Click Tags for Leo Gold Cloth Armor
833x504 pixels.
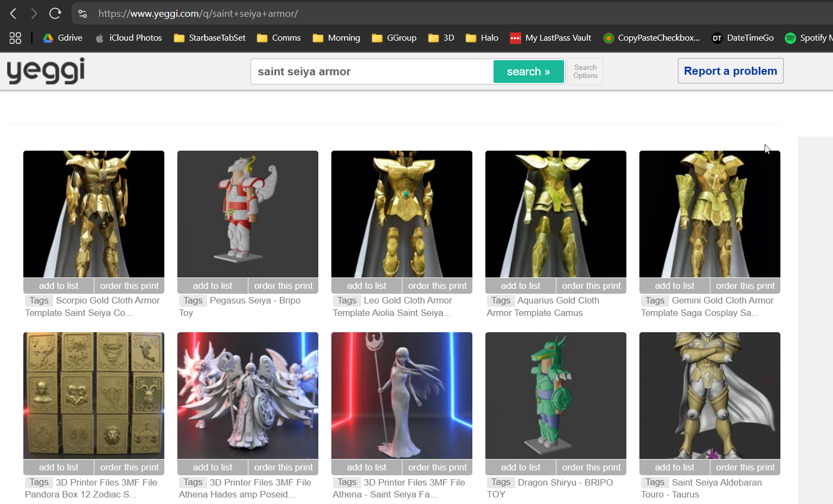tap(347, 300)
